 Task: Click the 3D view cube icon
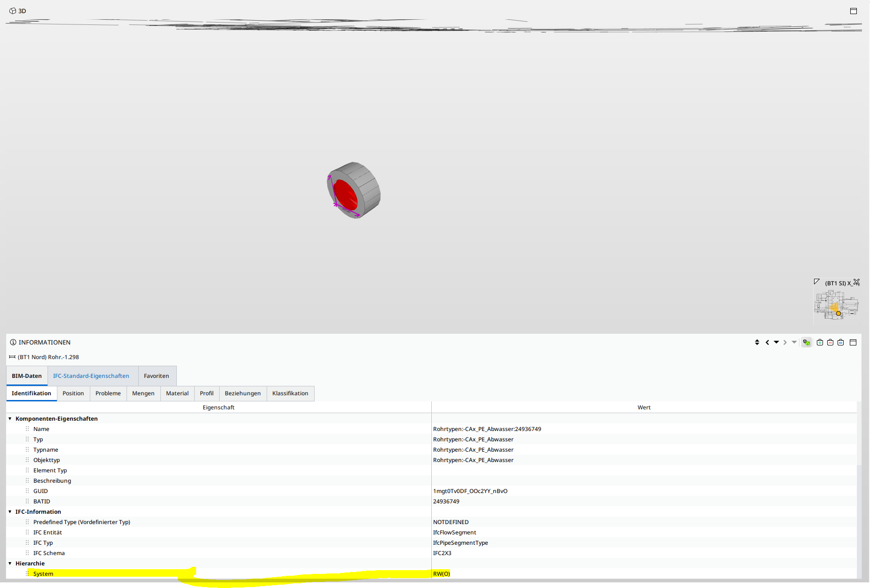(13, 11)
